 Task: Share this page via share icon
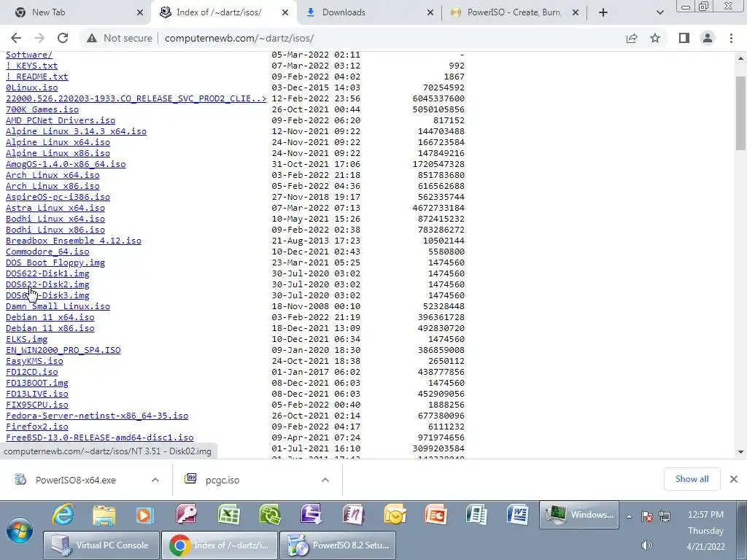point(632,38)
